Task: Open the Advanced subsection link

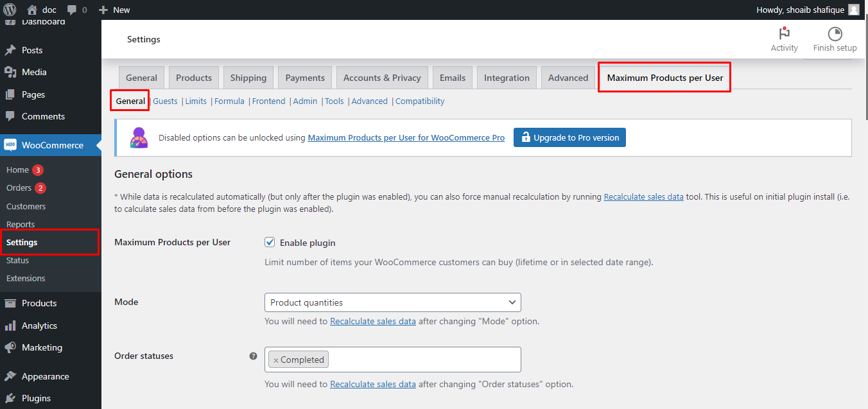Action: (369, 101)
